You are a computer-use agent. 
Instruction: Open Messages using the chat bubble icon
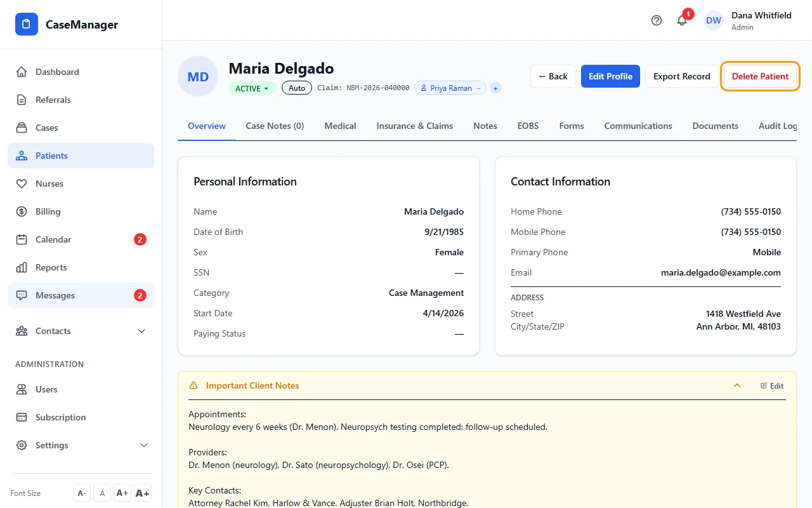pos(22,295)
